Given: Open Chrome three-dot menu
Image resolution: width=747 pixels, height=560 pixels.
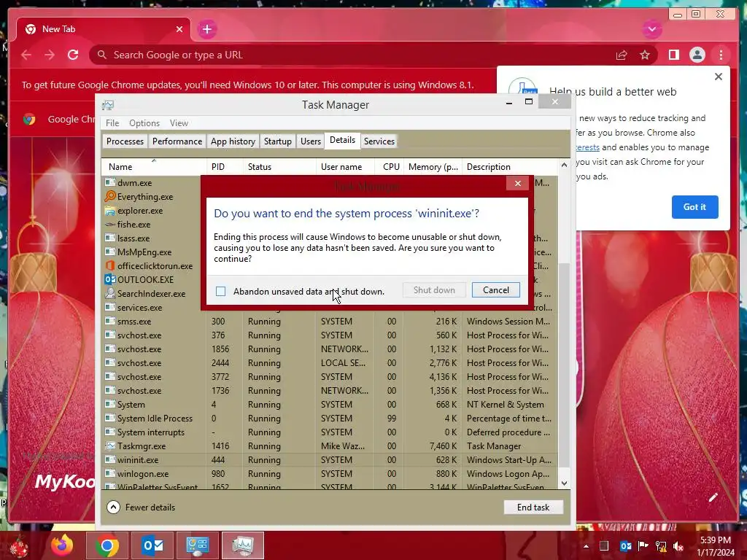Looking at the screenshot, I should pyautogui.click(x=721, y=55).
